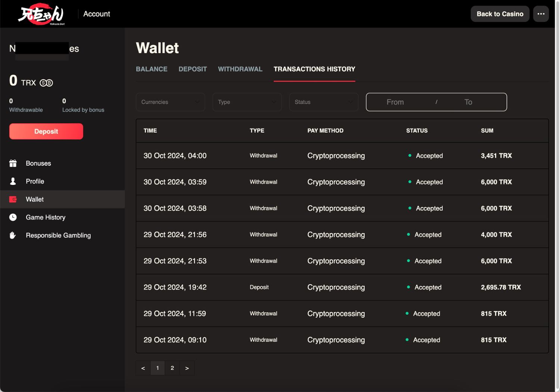Open the Type filter dropdown
The image size is (560, 392).
point(247,102)
